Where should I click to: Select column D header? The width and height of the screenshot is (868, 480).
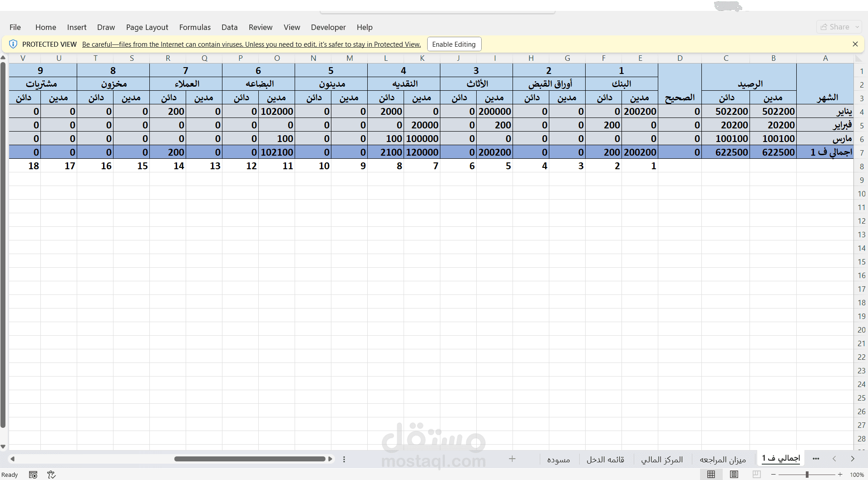(x=680, y=58)
